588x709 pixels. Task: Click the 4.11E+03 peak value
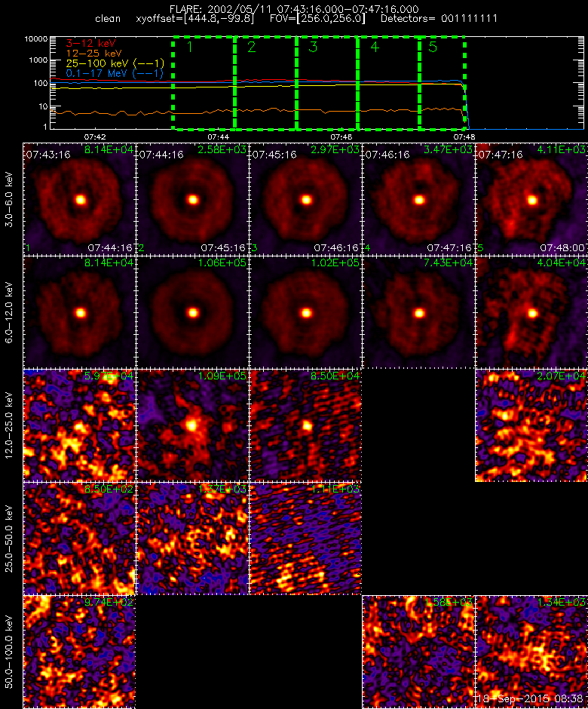pyautogui.click(x=562, y=149)
